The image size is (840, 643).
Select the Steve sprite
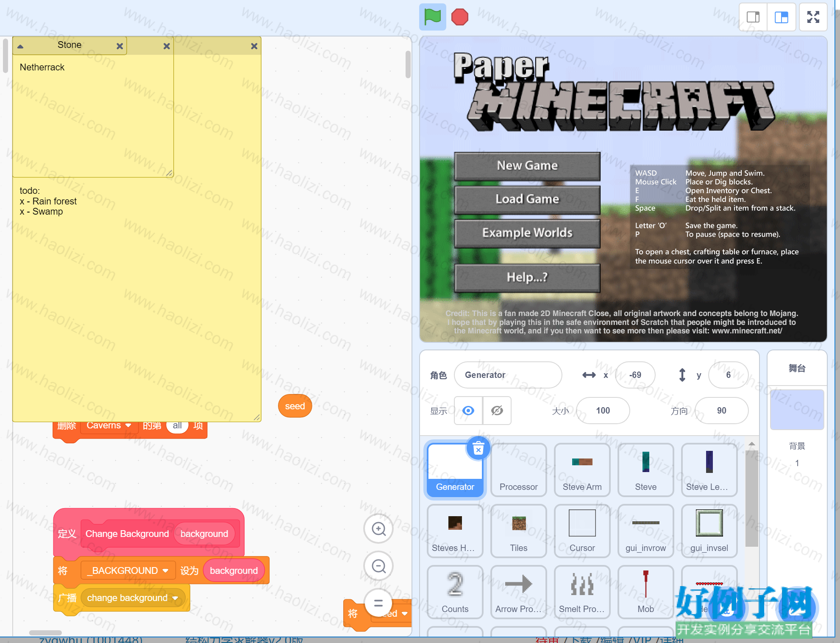[645, 470]
